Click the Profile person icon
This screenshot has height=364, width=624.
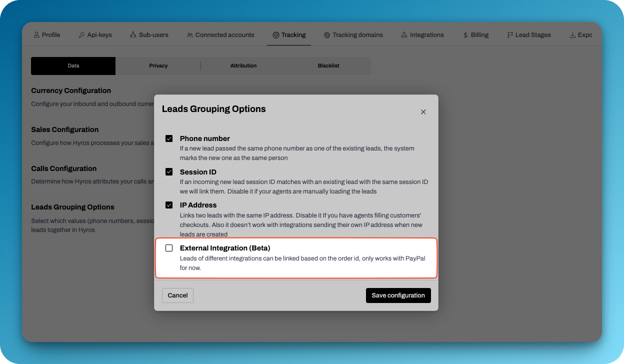pos(36,35)
